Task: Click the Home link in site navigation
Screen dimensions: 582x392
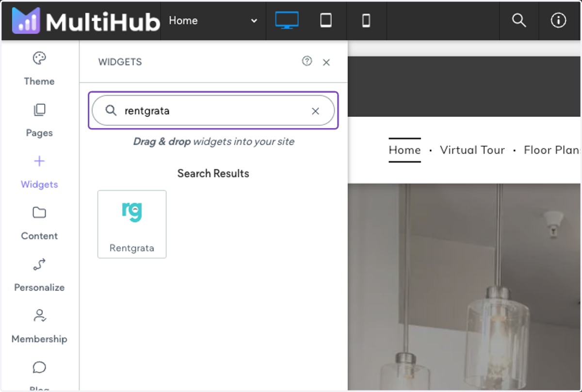Action: click(404, 150)
